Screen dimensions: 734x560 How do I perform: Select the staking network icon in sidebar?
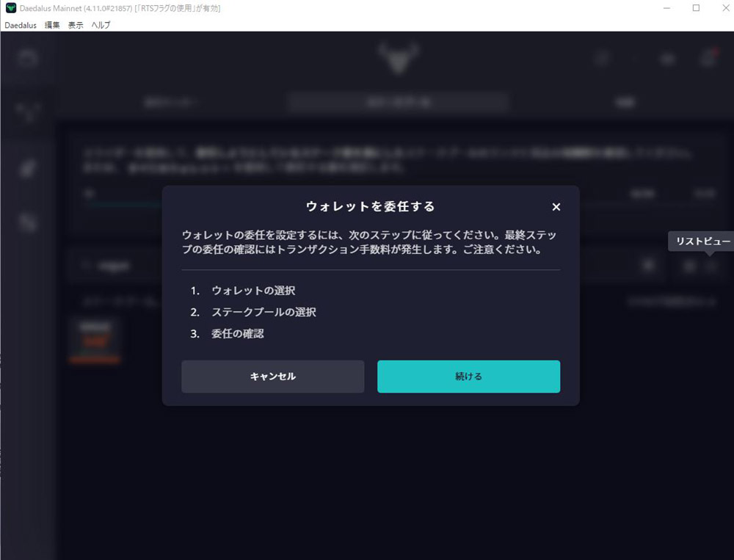28,112
